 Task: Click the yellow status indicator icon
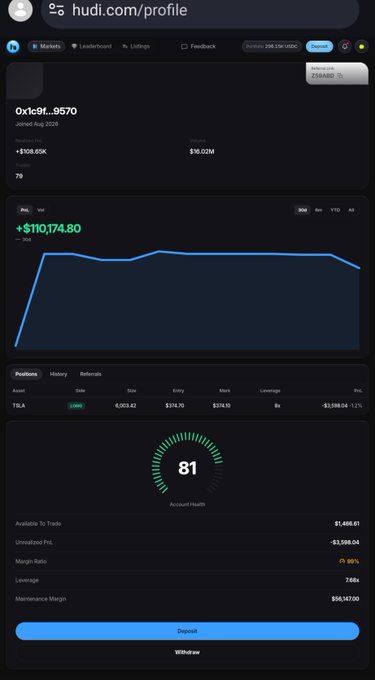click(x=362, y=46)
